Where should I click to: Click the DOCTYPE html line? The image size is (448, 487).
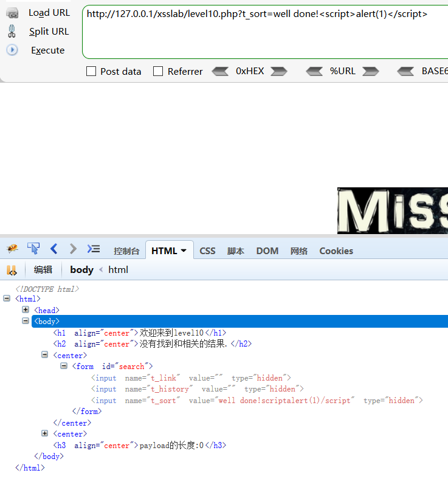click(x=47, y=289)
